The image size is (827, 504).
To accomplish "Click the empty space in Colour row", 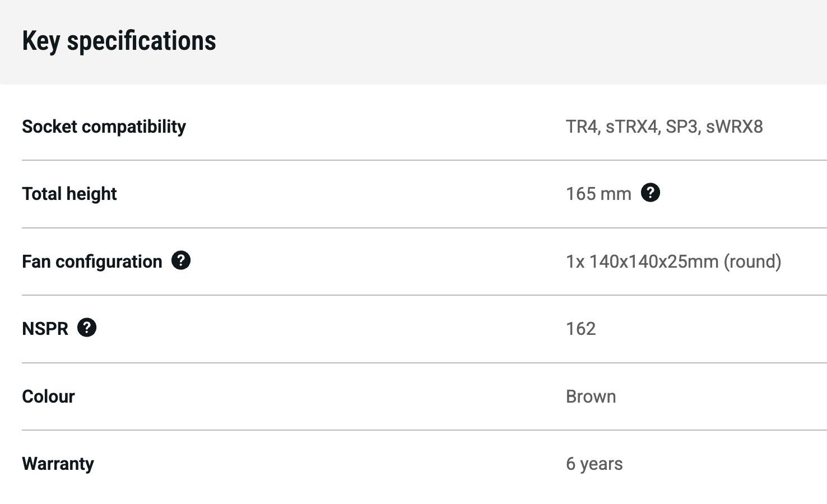I will click(x=319, y=396).
